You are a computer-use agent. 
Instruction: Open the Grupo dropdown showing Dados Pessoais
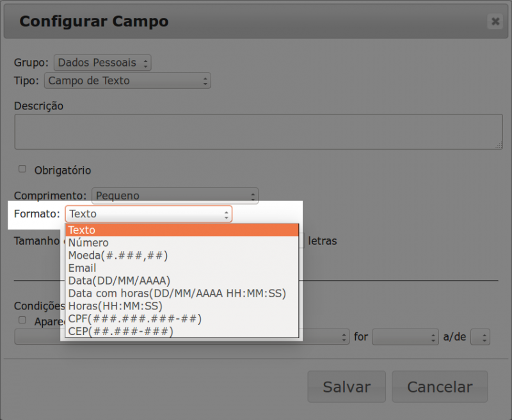point(102,63)
